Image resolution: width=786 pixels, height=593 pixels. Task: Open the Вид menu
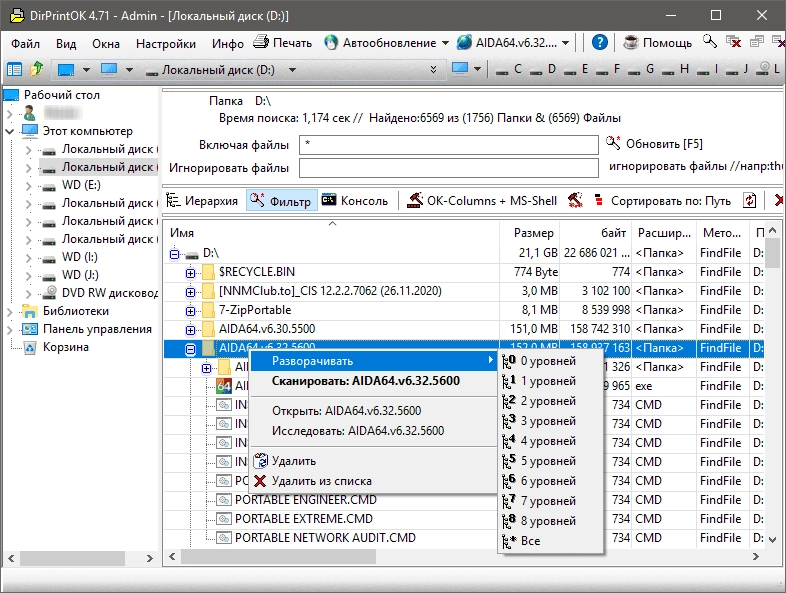pyautogui.click(x=66, y=44)
